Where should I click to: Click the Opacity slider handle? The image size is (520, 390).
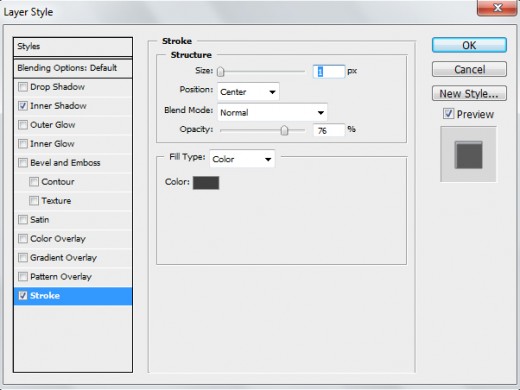click(284, 130)
